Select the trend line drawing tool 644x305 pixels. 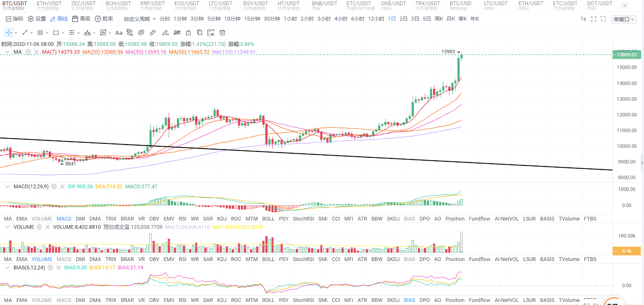pos(25,33)
